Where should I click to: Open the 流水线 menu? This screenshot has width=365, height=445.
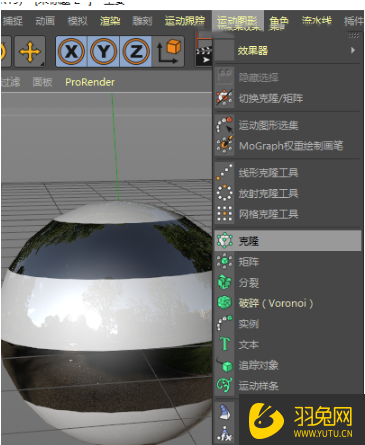point(316,21)
